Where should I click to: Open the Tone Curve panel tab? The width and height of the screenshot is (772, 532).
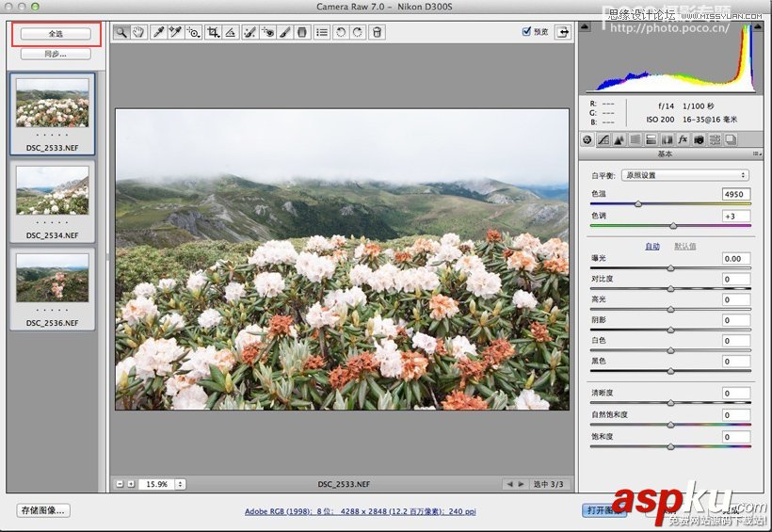point(603,140)
